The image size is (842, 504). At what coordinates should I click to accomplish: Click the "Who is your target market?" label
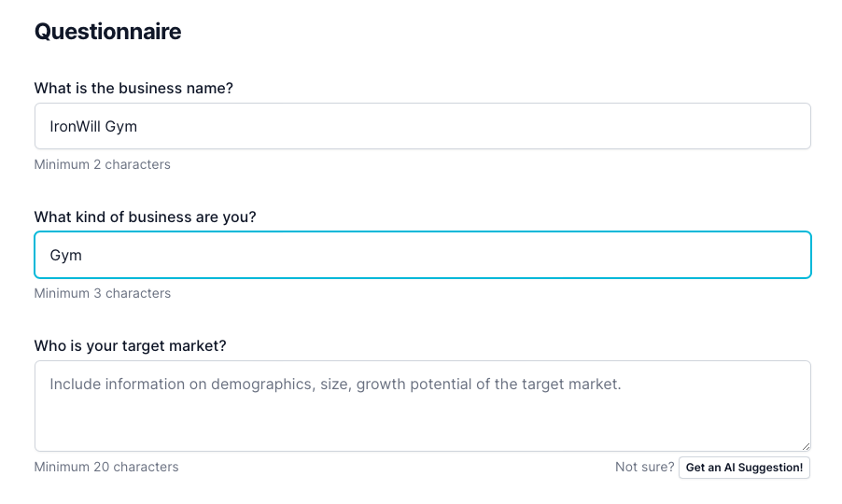[x=131, y=345]
